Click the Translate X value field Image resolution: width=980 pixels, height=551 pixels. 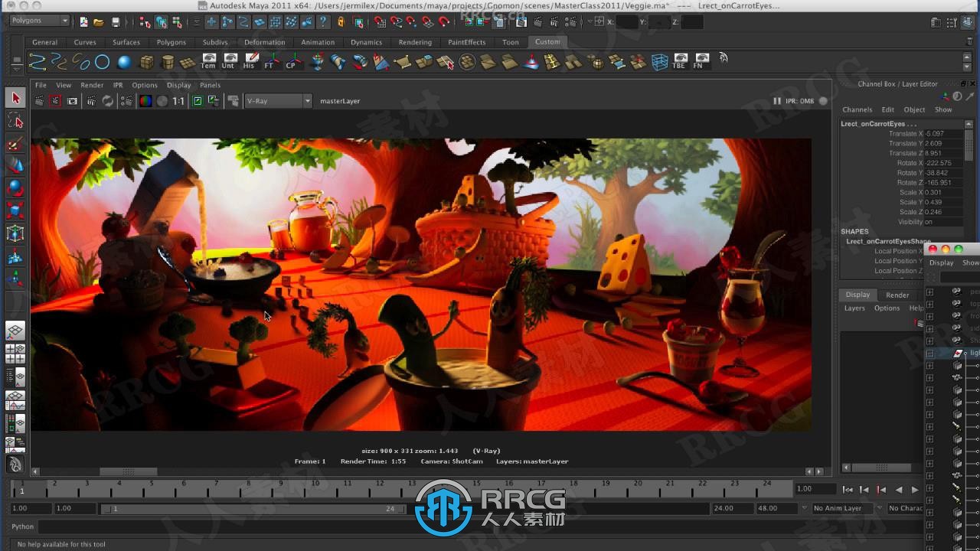point(943,133)
